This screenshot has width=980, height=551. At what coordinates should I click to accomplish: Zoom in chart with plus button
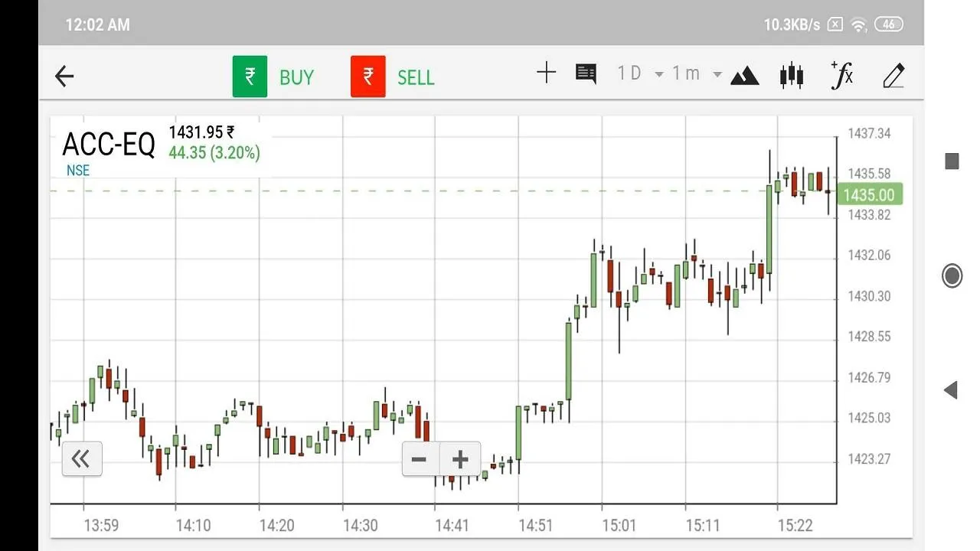coord(460,459)
